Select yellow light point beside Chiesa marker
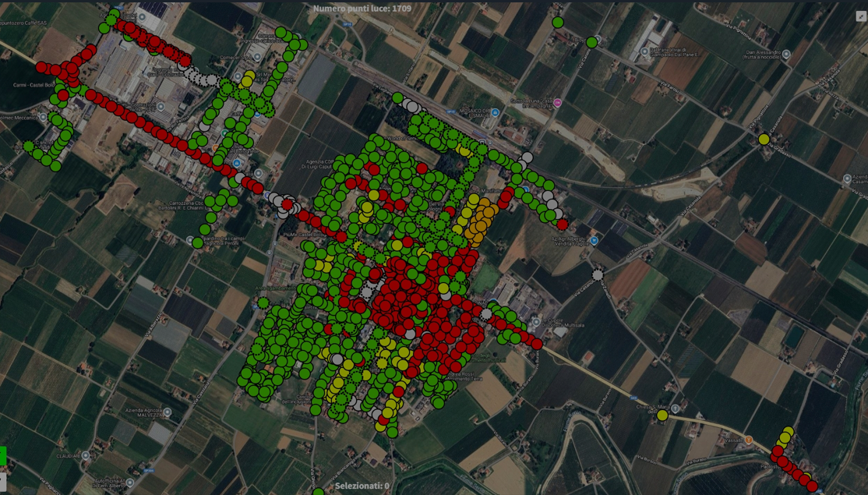Image resolution: width=868 pixels, height=495 pixels. [662, 415]
